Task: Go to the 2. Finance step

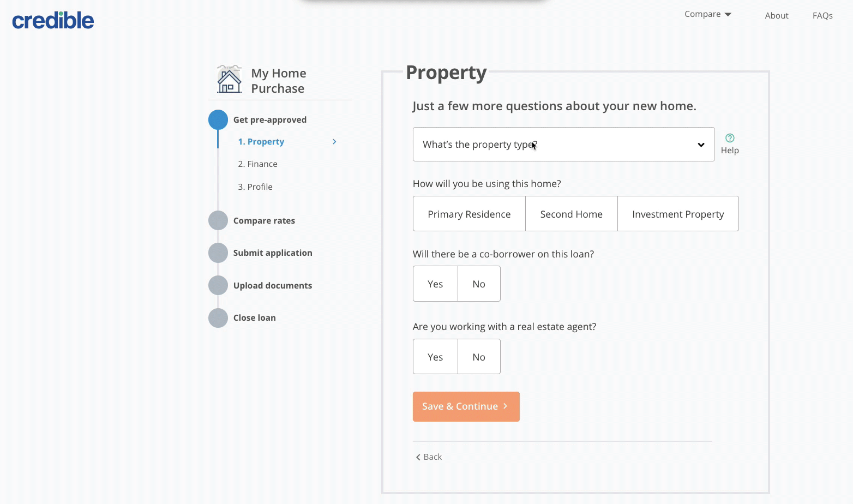Action: click(257, 164)
